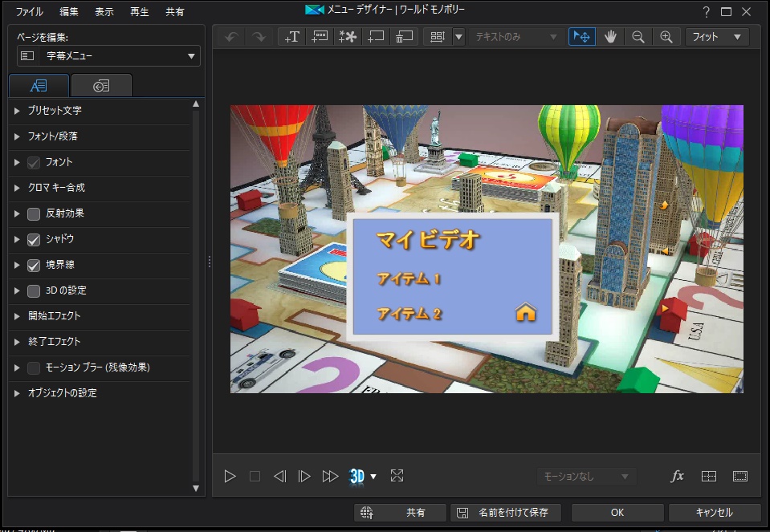Enable the 反射効果 checkbox
This screenshot has width=770, height=532.
34,214
